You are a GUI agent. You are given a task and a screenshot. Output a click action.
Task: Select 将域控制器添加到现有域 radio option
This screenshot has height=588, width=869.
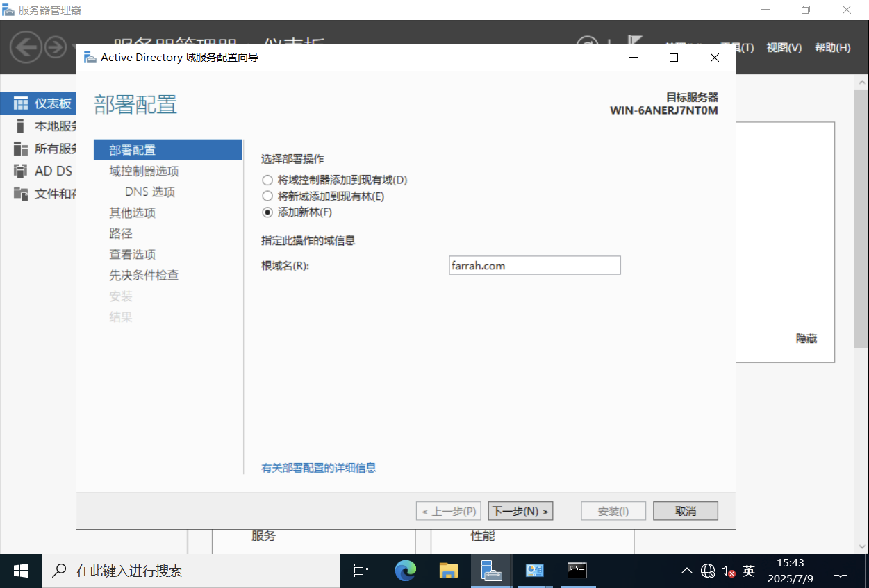point(267,180)
